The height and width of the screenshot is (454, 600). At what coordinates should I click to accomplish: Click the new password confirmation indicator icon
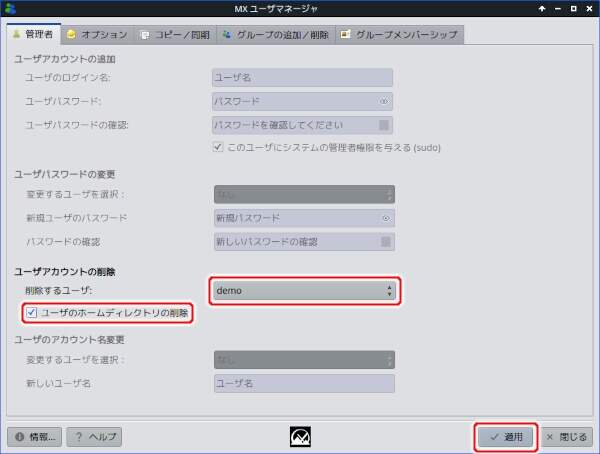tap(384, 242)
